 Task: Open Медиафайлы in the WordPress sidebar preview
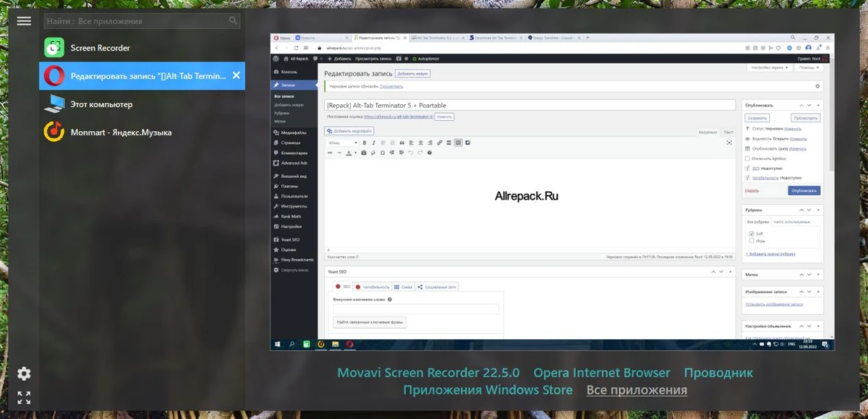point(294,133)
